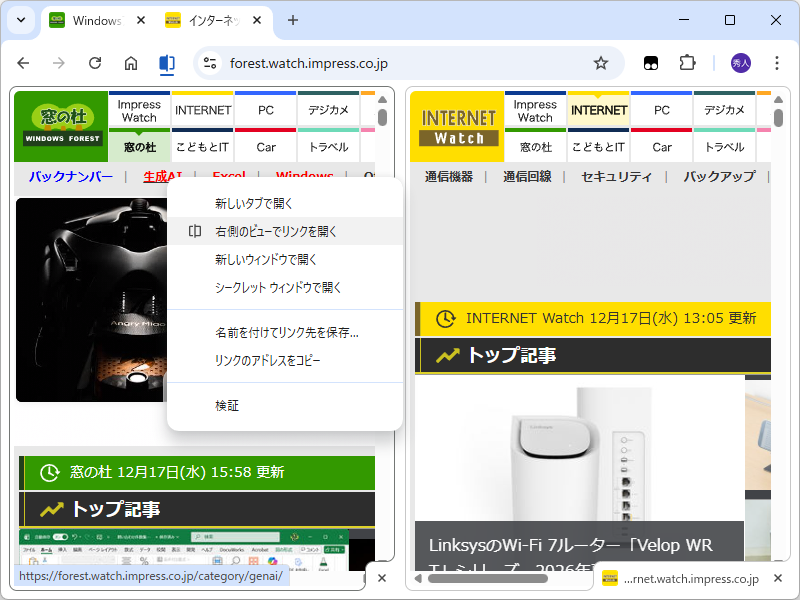Go to homepage via home icon
Image resolution: width=800 pixels, height=600 pixels.
[131, 62]
